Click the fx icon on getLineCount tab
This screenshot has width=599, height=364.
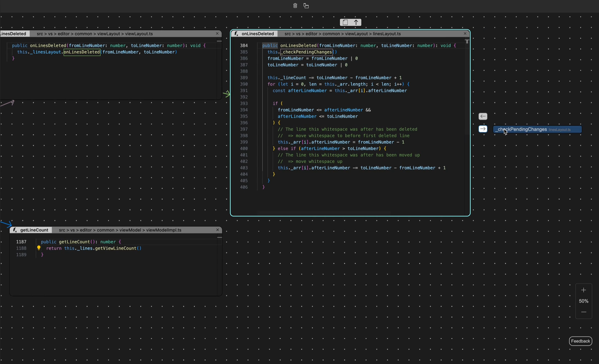coord(15,230)
